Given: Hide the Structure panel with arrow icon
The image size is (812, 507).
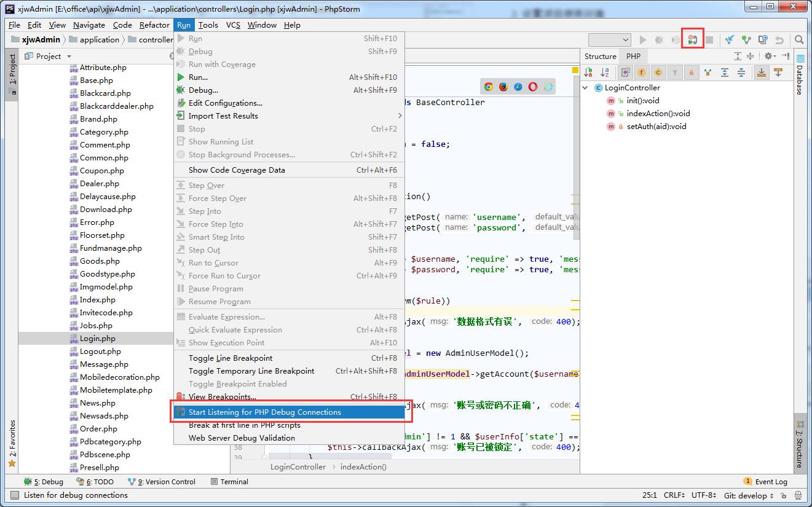Looking at the screenshot, I should (x=786, y=56).
